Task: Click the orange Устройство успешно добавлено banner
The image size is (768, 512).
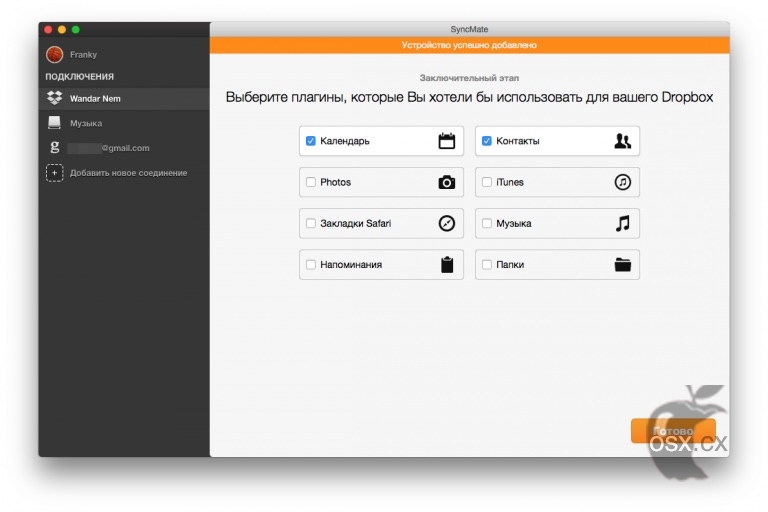Action: (x=470, y=45)
